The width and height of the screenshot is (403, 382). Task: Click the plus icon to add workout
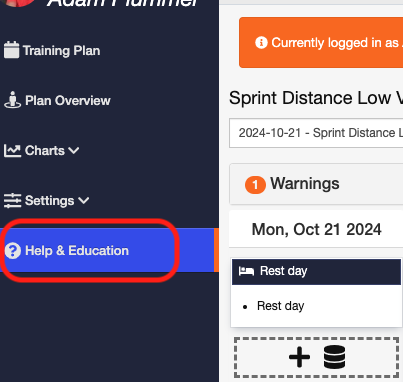pyautogui.click(x=299, y=357)
